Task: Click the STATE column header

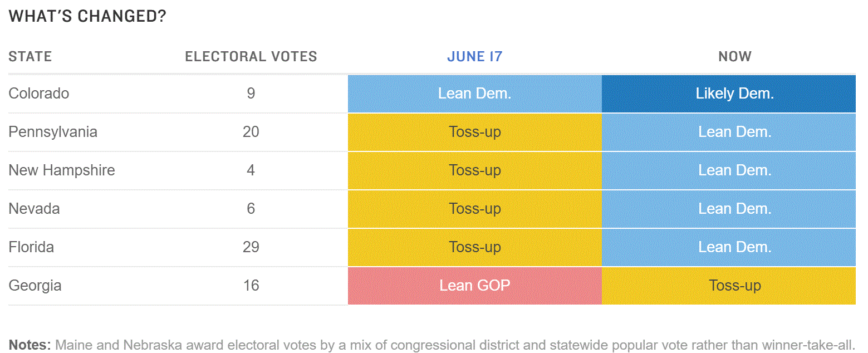Action: (x=30, y=56)
